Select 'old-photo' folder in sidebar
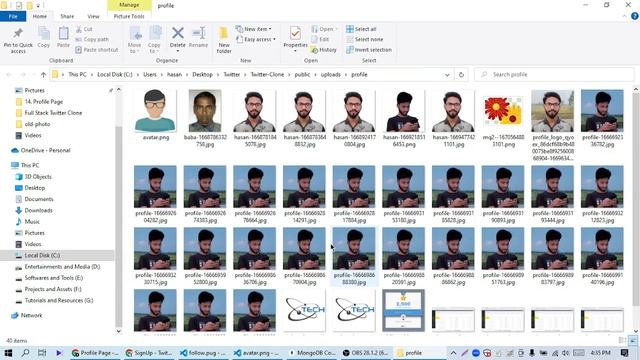Image resolution: width=640 pixels, height=360 pixels. (x=37, y=124)
